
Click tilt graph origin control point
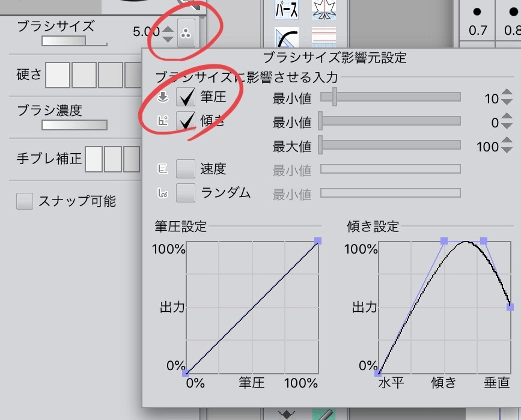[x=378, y=373]
